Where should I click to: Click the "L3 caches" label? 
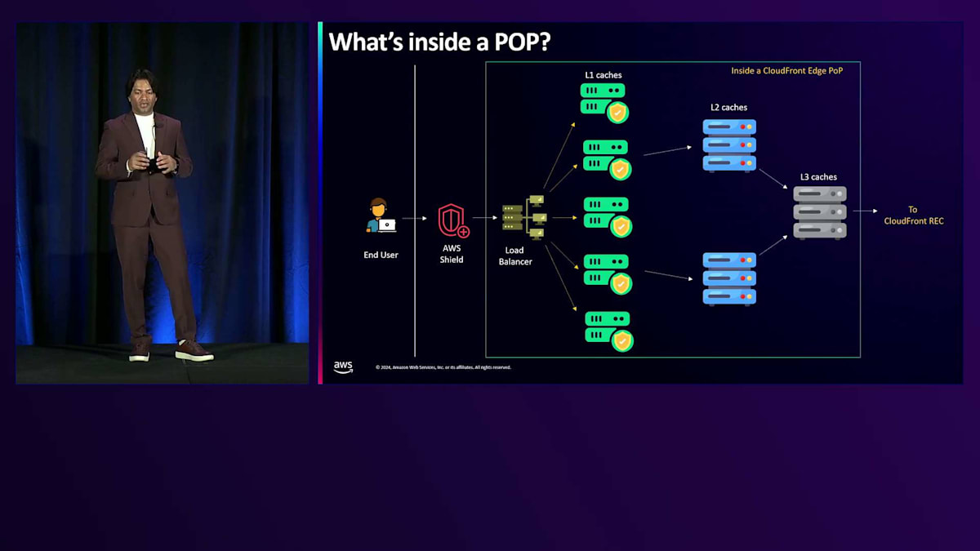(x=818, y=177)
